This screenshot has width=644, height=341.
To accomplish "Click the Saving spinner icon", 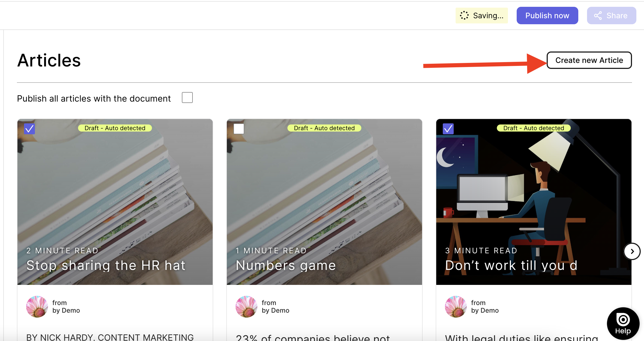I will [x=464, y=16].
